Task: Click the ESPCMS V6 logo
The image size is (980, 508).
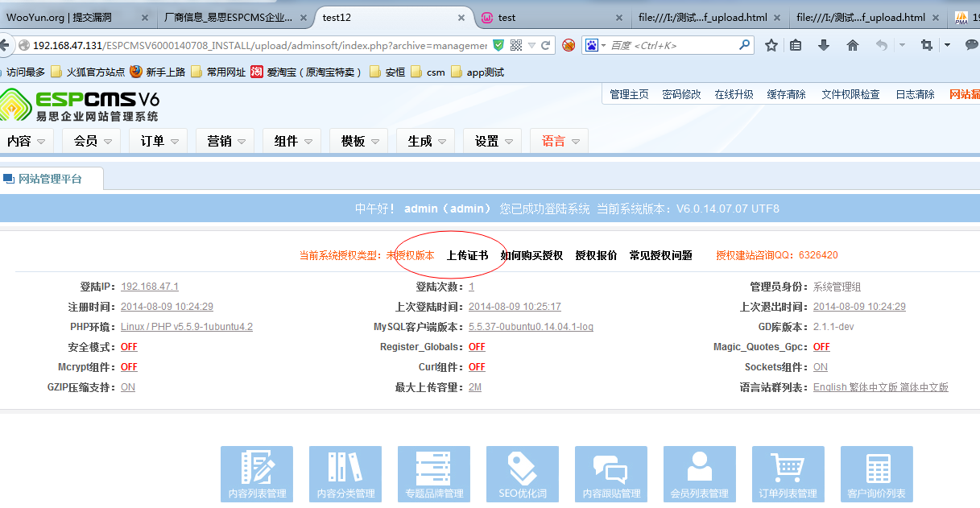Action: (80, 105)
